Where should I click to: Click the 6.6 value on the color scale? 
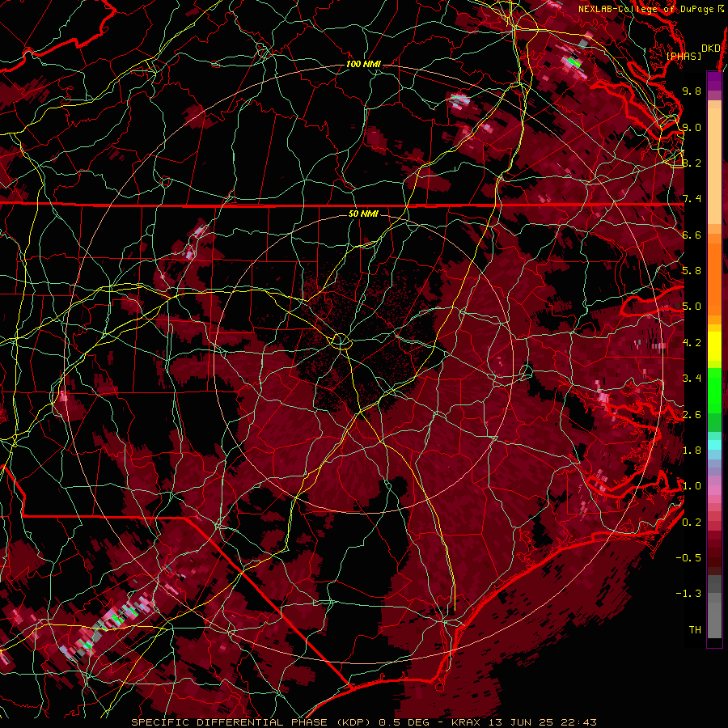coord(692,235)
